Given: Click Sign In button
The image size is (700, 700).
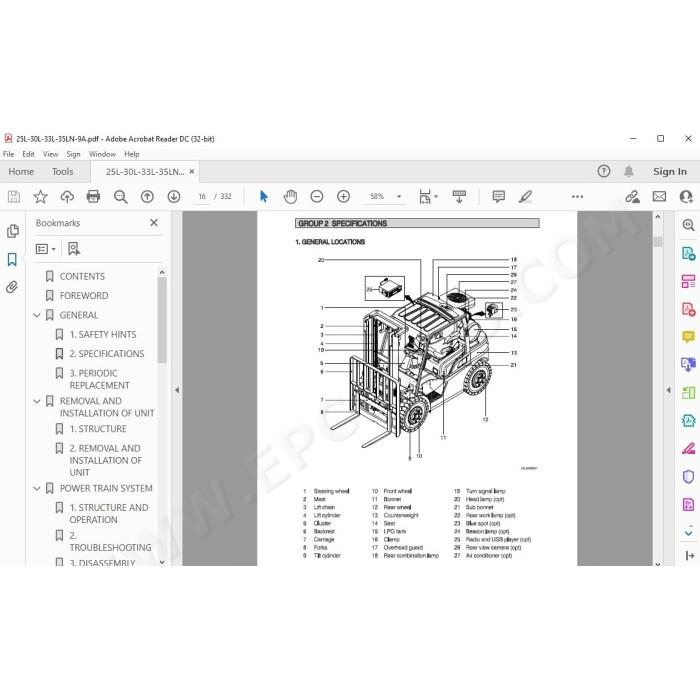Looking at the screenshot, I should [670, 171].
